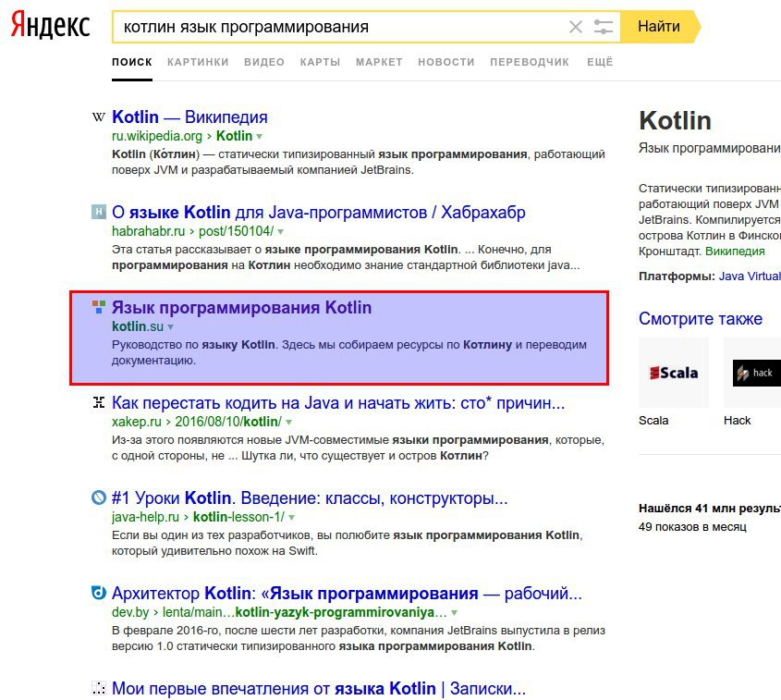
Task: Click the xakep.ru green URL
Action: [137, 422]
